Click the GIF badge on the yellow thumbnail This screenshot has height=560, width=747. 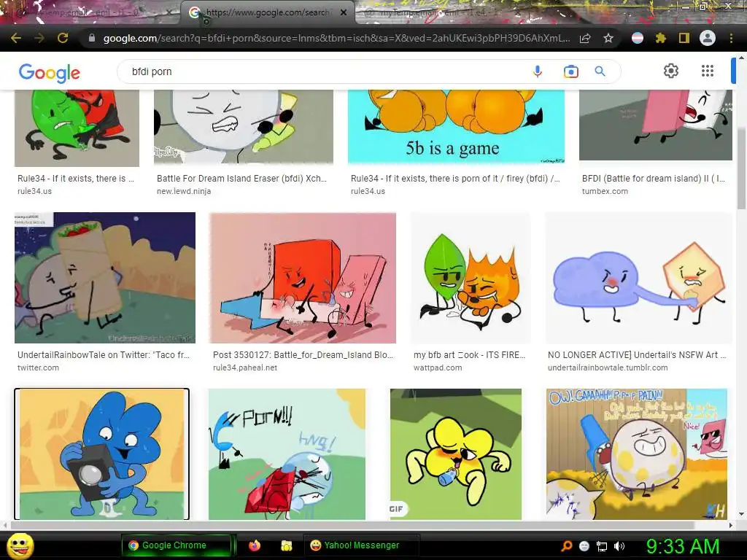click(x=396, y=508)
